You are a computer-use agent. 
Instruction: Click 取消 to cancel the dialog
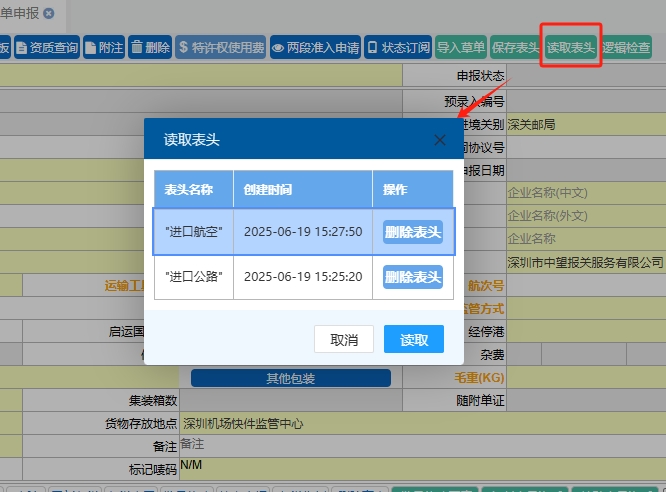pyautogui.click(x=343, y=339)
